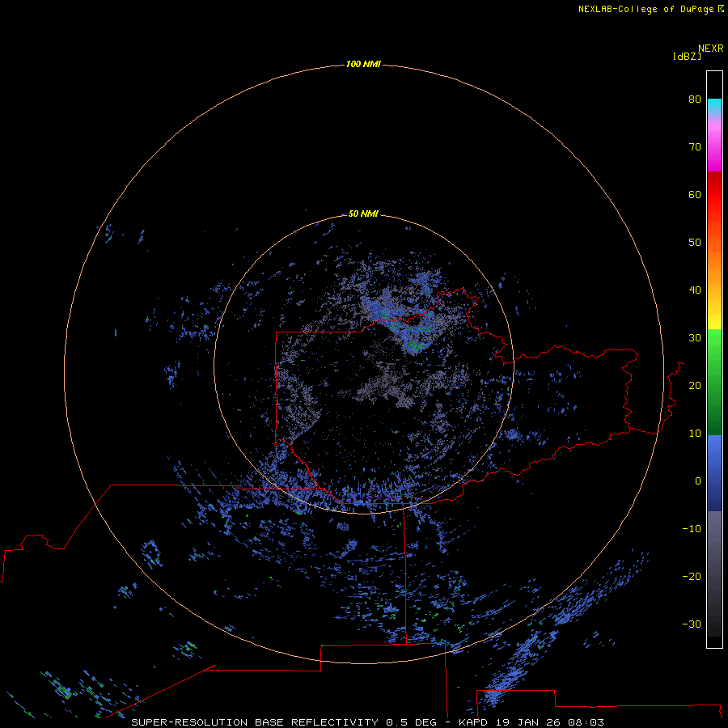Click the 30 dBZ scale value

(x=695, y=337)
